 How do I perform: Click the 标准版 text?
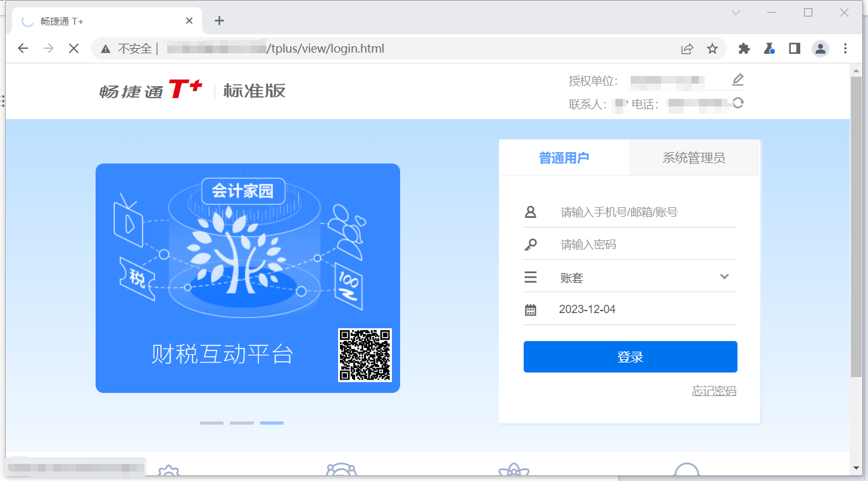(x=255, y=91)
